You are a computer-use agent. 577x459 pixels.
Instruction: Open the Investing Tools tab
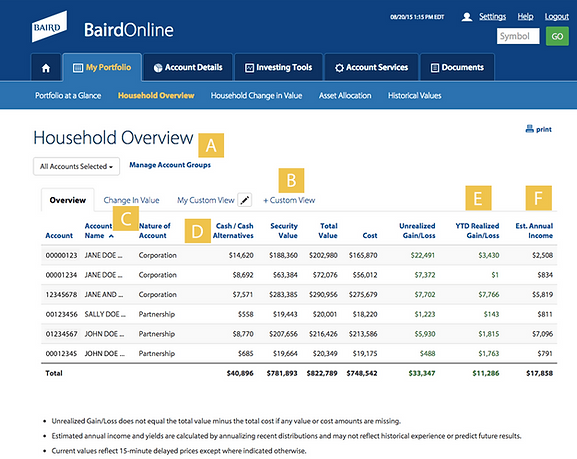coord(279,67)
